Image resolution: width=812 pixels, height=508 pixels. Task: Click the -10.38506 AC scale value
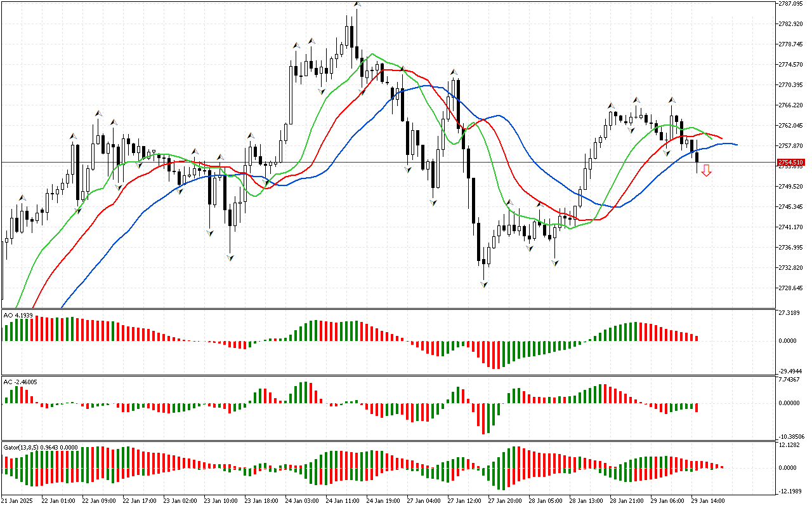pyautogui.click(x=791, y=437)
